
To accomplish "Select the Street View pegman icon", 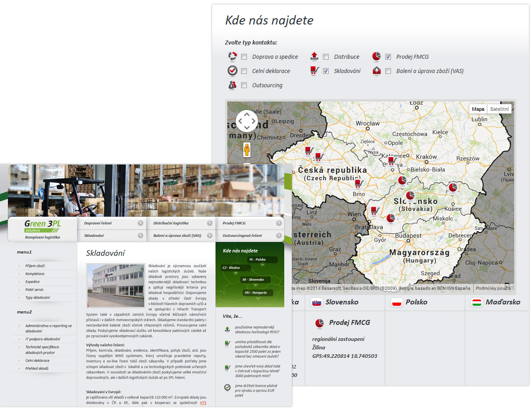I will pos(247,150).
